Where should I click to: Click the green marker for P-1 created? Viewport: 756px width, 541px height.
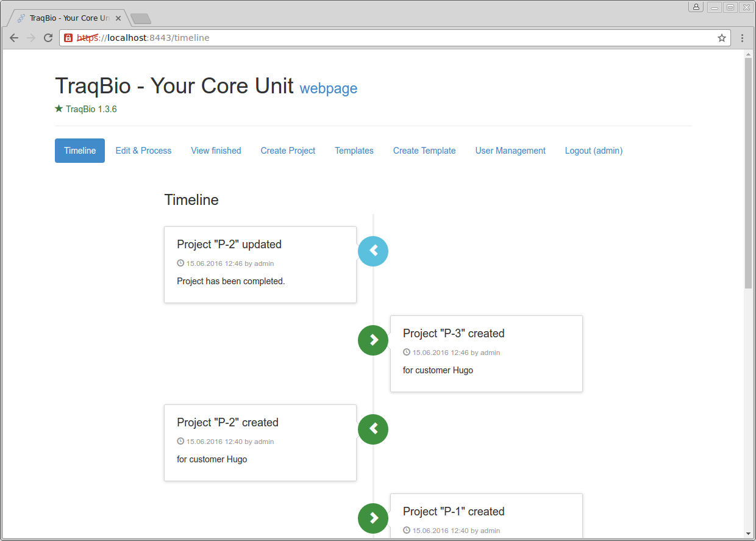373,518
